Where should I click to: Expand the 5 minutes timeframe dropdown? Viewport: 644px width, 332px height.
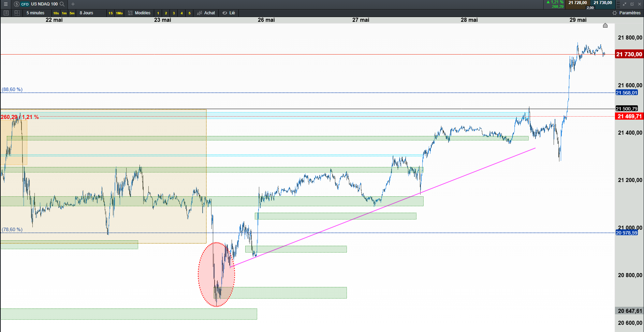35,13
